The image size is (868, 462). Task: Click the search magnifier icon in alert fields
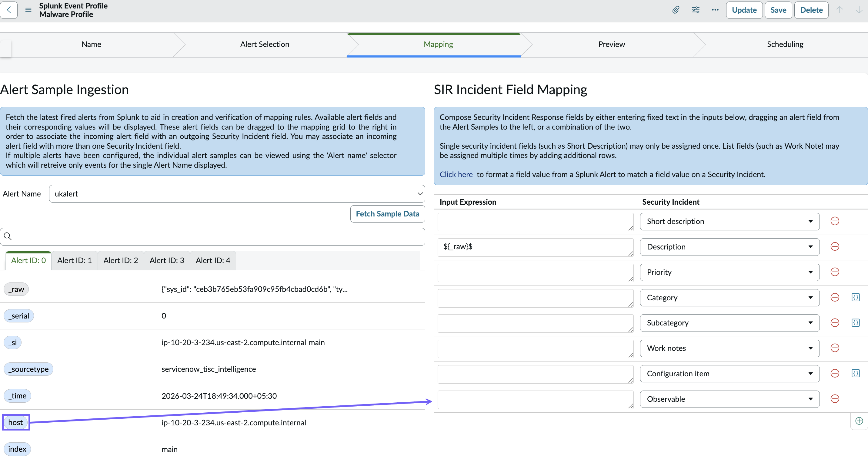pos(8,236)
